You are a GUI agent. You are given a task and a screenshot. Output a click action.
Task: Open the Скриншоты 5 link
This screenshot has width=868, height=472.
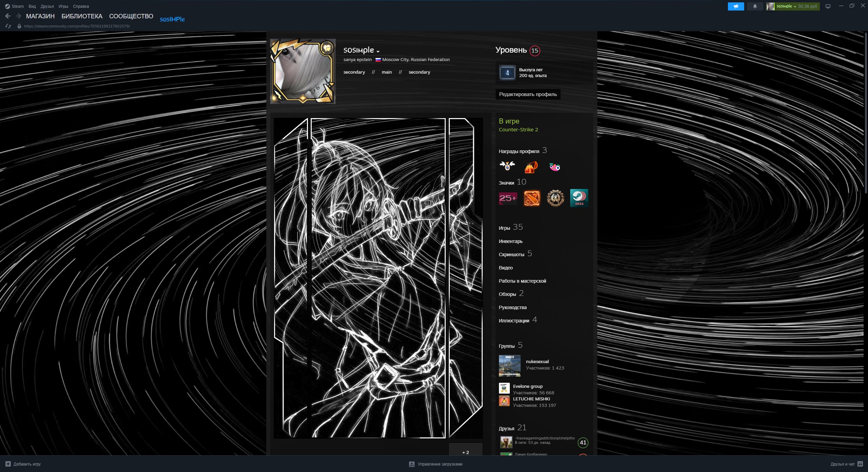(515, 254)
